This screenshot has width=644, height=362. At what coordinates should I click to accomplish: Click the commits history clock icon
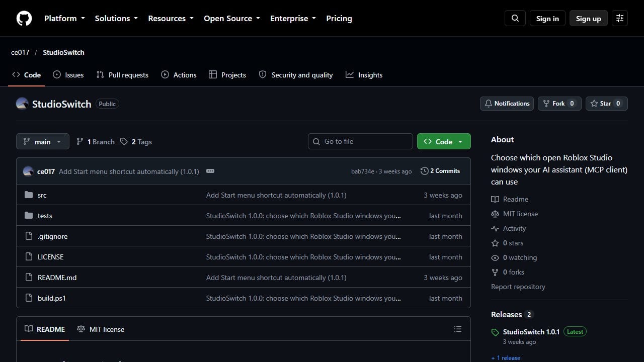coord(424,171)
